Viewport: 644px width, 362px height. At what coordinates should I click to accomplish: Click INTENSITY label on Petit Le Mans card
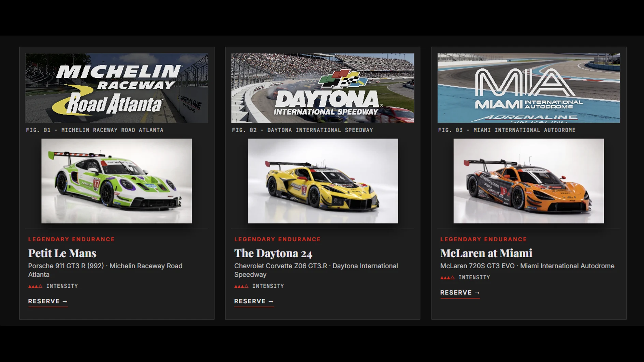click(x=62, y=286)
